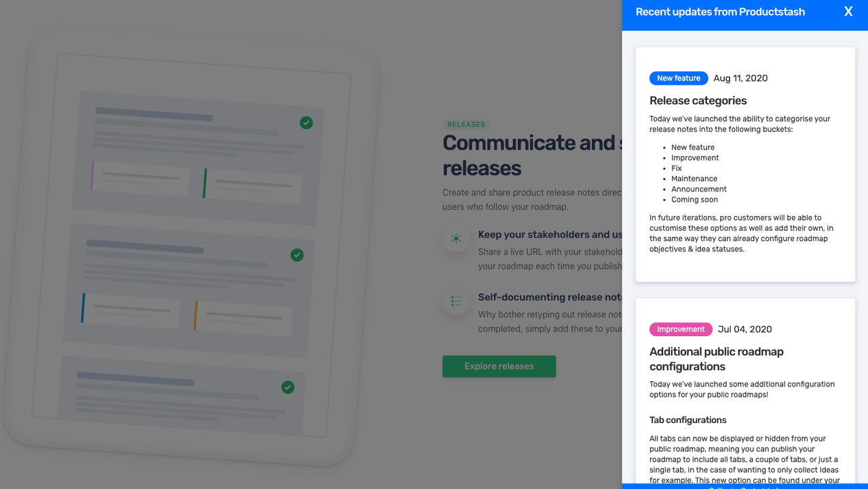
Task: Click the Tab configurations subheading
Action: tap(687, 420)
